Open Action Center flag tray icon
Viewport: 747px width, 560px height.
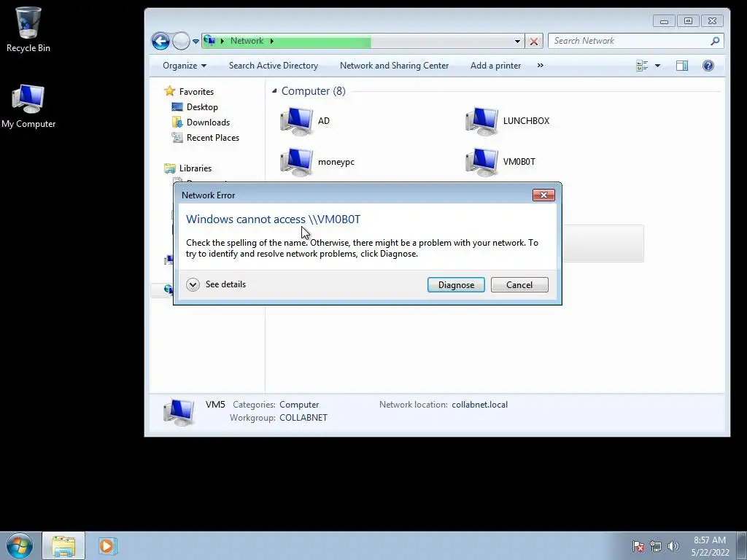pyautogui.click(x=638, y=546)
